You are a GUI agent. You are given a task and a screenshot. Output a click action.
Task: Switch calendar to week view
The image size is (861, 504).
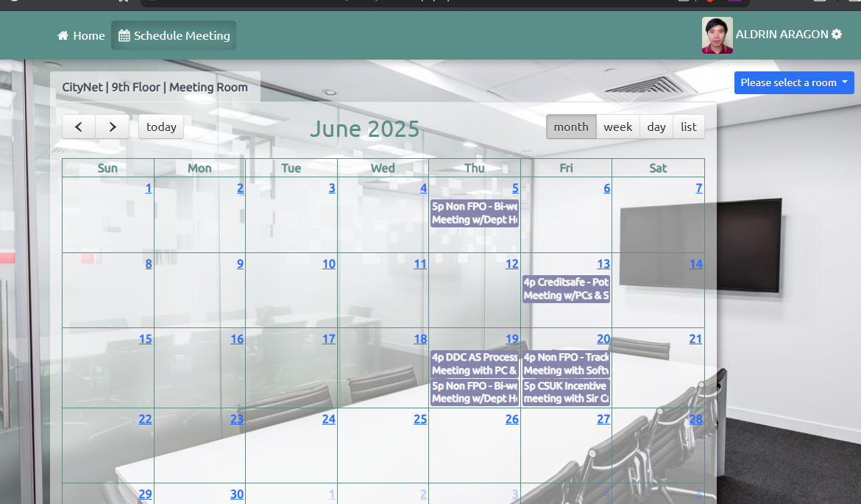[x=618, y=127]
